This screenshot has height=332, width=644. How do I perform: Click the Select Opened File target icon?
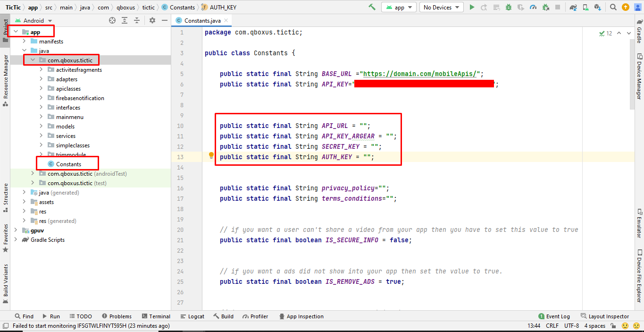(x=112, y=20)
